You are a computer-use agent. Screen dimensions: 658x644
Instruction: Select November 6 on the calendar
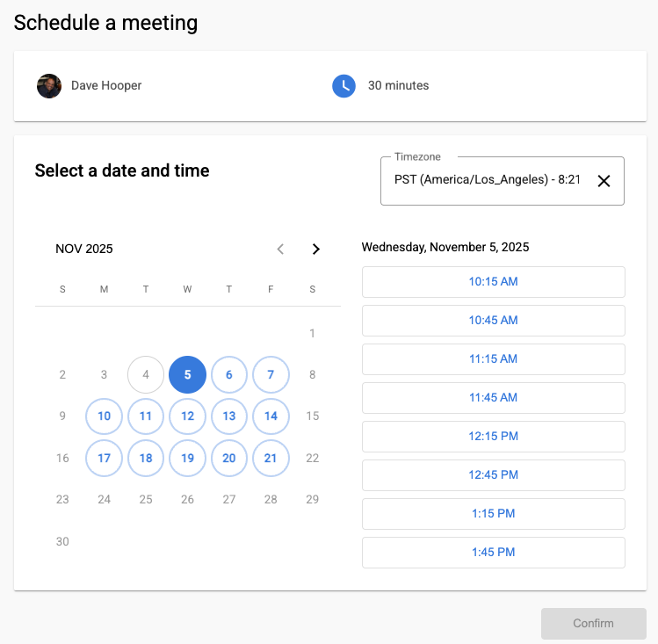[229, 374]
